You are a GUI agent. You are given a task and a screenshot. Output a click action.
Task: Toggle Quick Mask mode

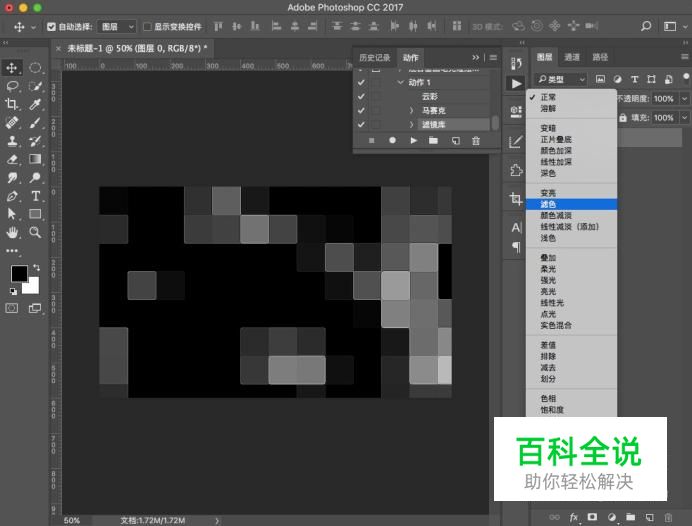[x=12, y=308]
